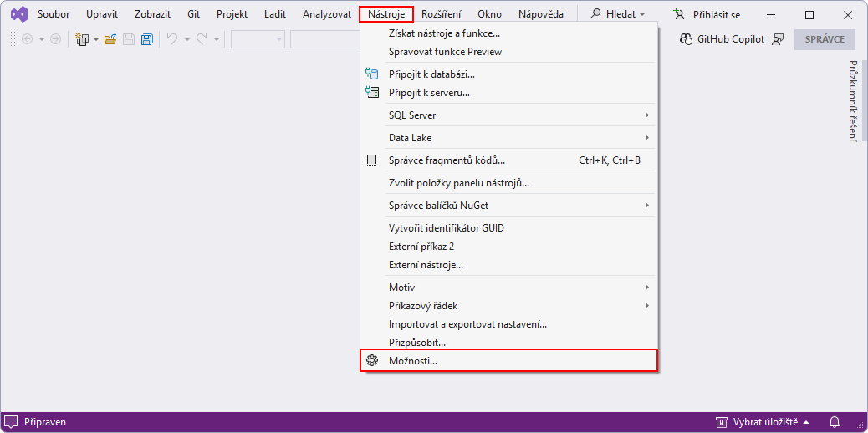868x433 pixels.
Task: Open the Průzkumník řešení side tab
Action: pyautogui.click(x=854, y=101)
